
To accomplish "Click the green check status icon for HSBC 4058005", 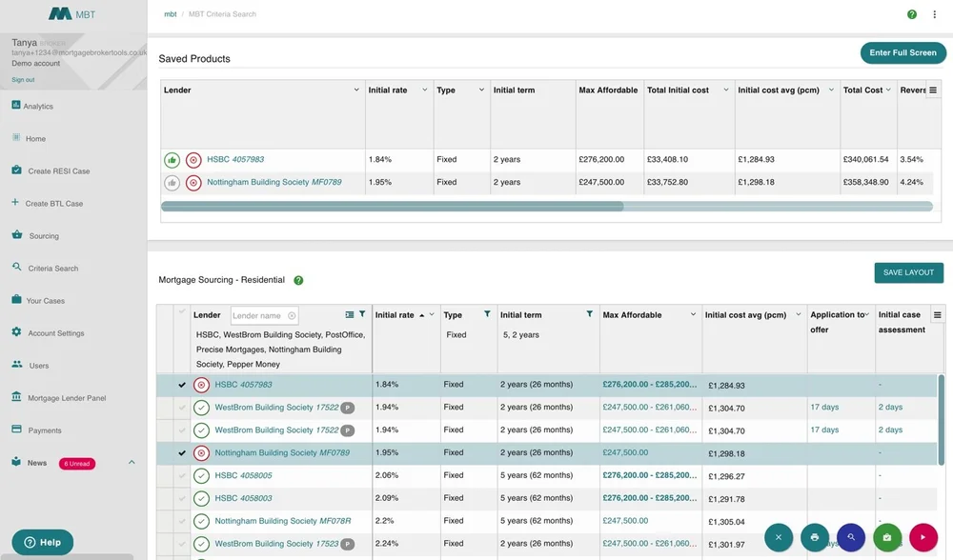I will tap(201, 475).
